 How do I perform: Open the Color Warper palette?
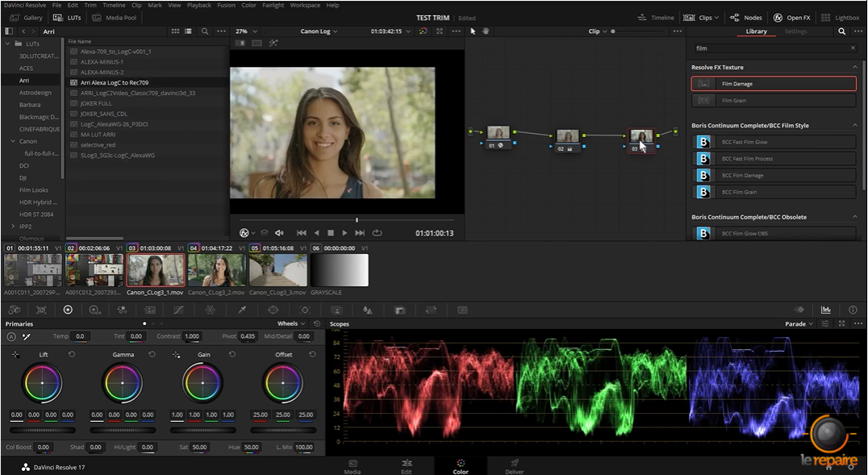210,310
